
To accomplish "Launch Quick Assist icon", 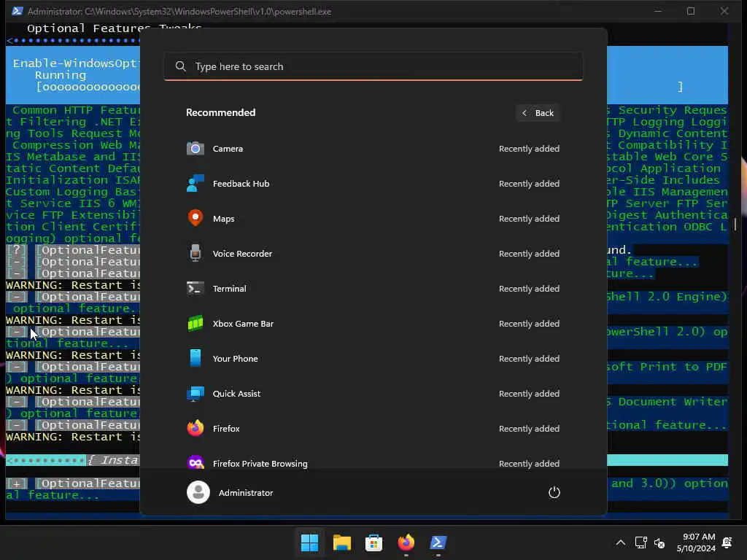I will 196,393.
